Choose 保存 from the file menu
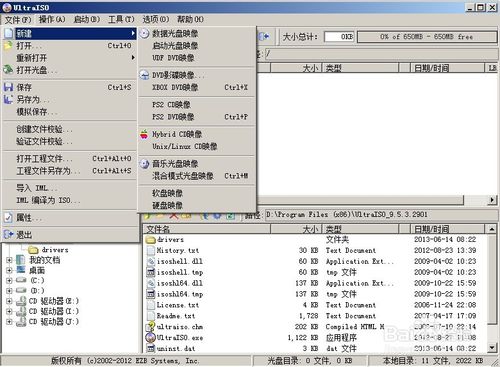Screen dimensions: 500x367 click(x=70, y=88)
